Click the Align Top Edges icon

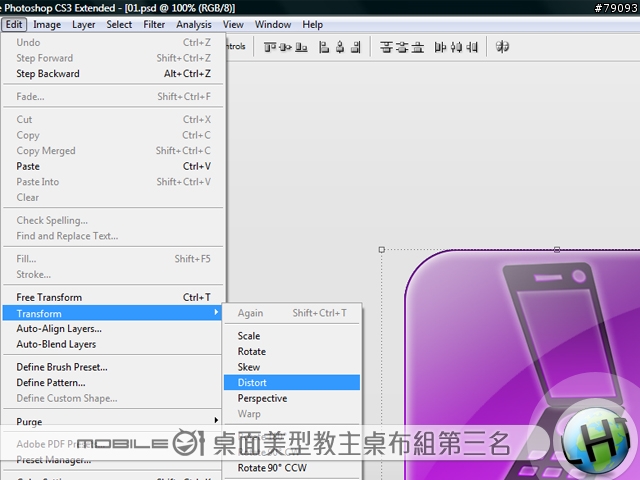tap(270, 47)
